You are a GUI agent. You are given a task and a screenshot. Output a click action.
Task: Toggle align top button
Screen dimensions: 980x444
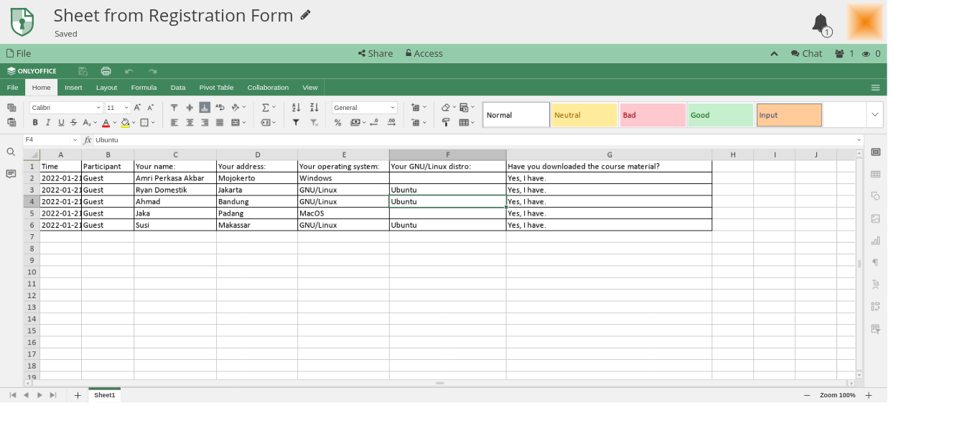point(174,108)
